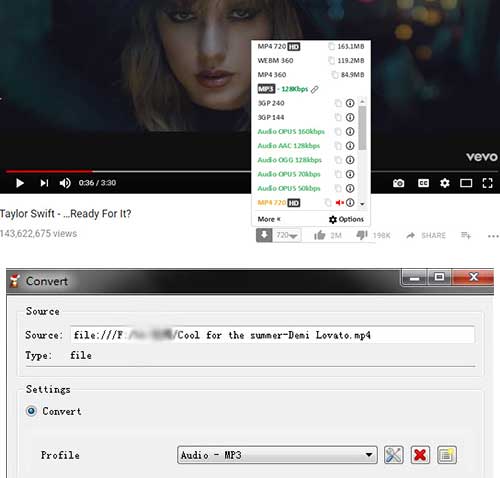Image resolution: width=500 pixels, height=478 pixels.
Task: Delete selected profile red X
Action: [420, 455]
